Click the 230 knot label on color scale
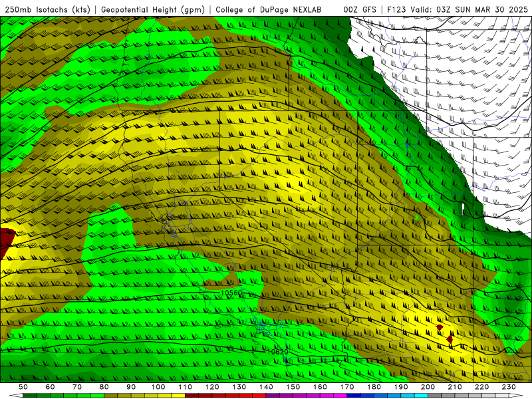The height and width of the screenshot is (399, 532). point(509,387)
